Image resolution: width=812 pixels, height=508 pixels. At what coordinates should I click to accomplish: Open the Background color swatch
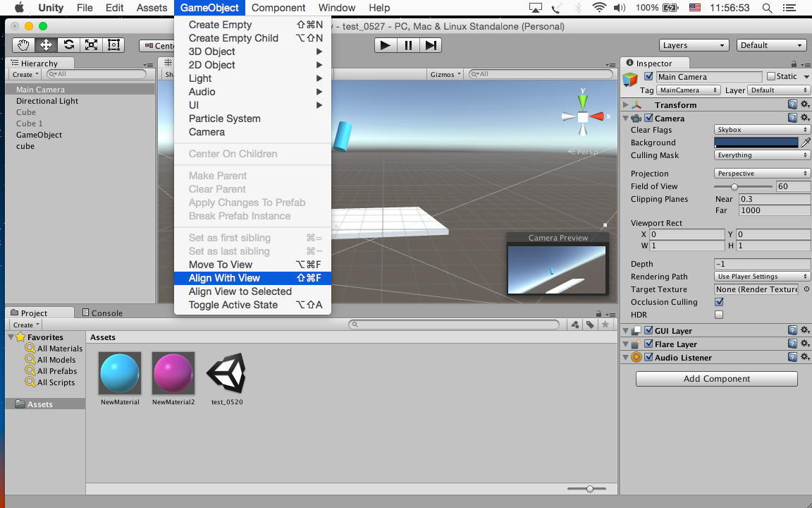[756, 142]
